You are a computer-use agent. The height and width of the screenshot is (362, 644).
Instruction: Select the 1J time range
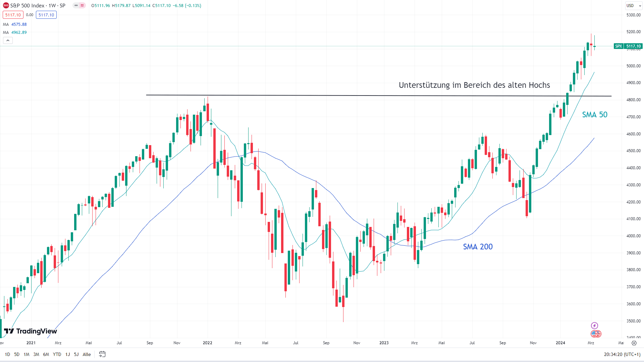pyautogui.click(x=67, y=354)
